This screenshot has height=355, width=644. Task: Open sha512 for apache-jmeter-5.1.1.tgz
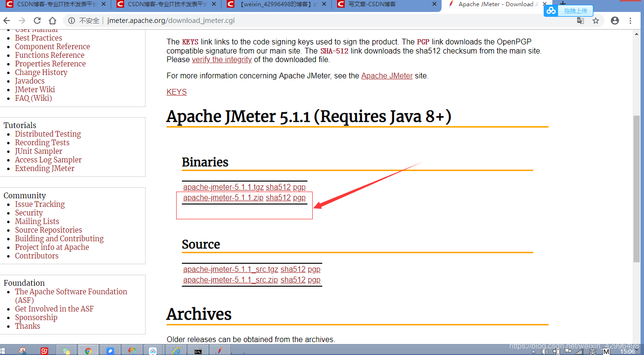(278, 187)
